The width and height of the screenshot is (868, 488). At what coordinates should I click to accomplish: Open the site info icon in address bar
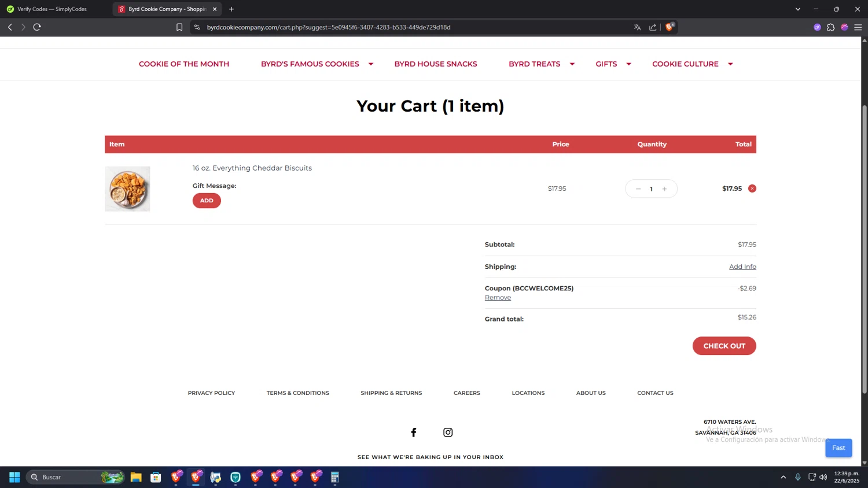click(x=197, y=27)
